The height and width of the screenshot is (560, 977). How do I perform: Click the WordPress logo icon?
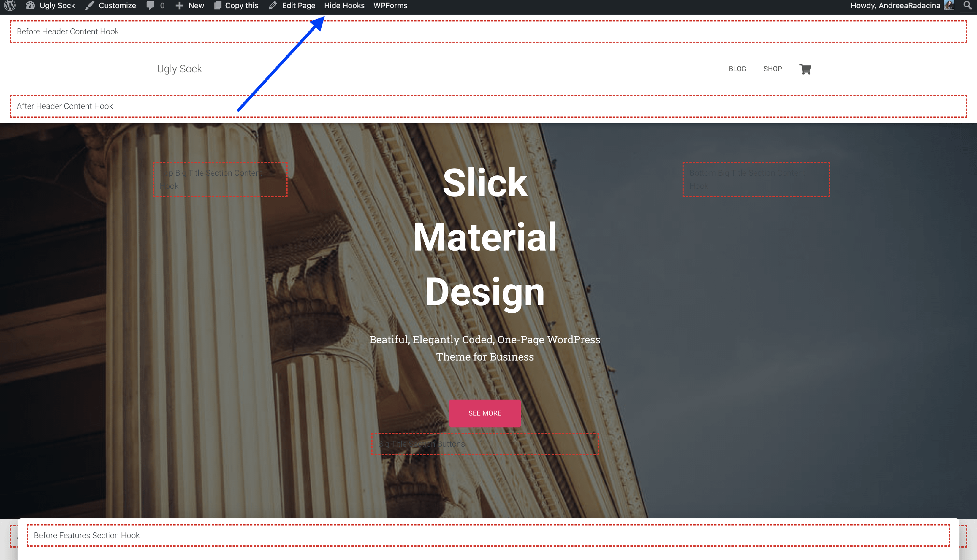tap(10, 6)
